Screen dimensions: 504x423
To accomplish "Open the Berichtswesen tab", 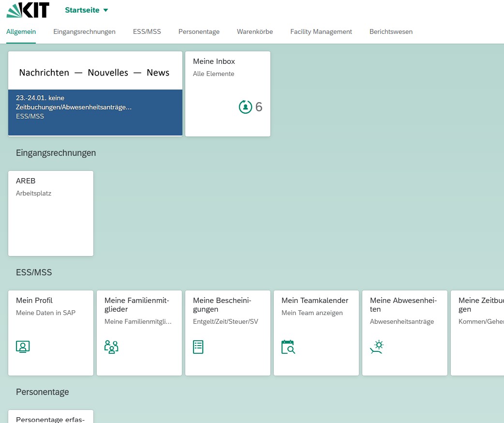I will (x=391, y=32).
